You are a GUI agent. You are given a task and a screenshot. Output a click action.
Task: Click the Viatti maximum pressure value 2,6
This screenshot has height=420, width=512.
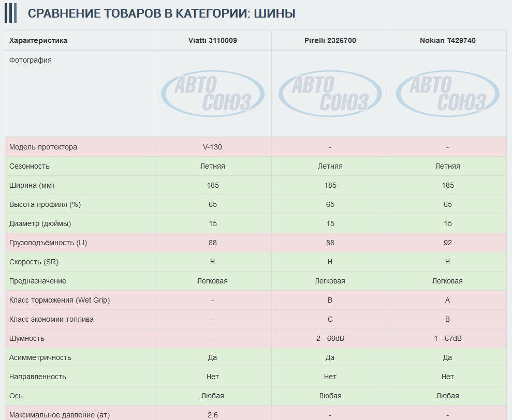[212, 415]
